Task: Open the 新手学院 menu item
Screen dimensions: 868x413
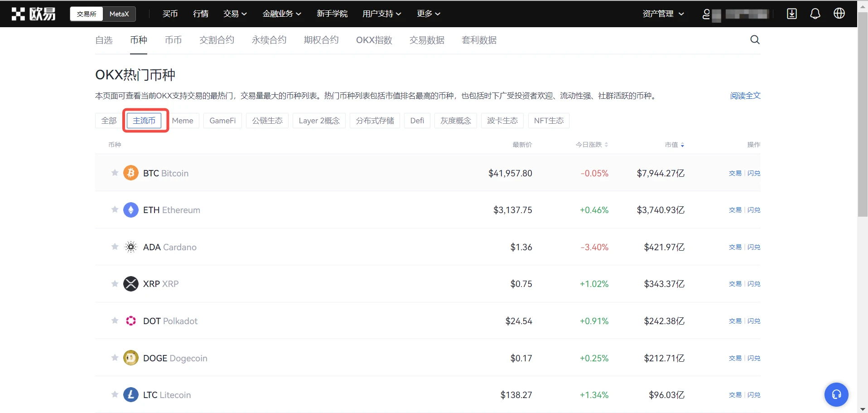Action: pos(332,14)
